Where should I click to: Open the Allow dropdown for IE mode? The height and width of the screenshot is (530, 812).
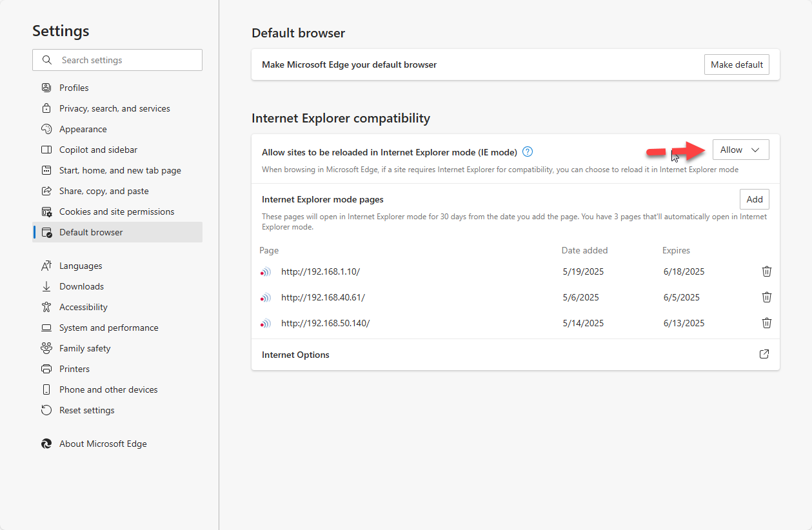(x=740, y=150)
